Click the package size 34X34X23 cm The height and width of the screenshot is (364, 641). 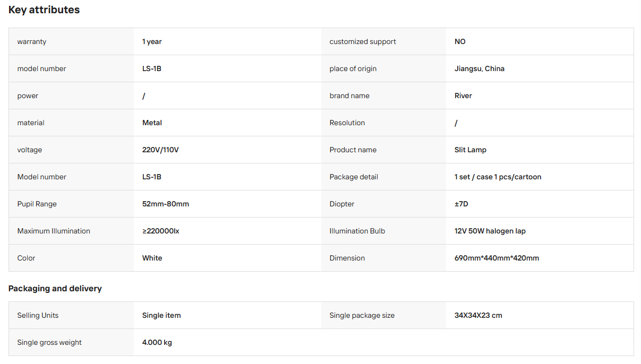point(478,315)
